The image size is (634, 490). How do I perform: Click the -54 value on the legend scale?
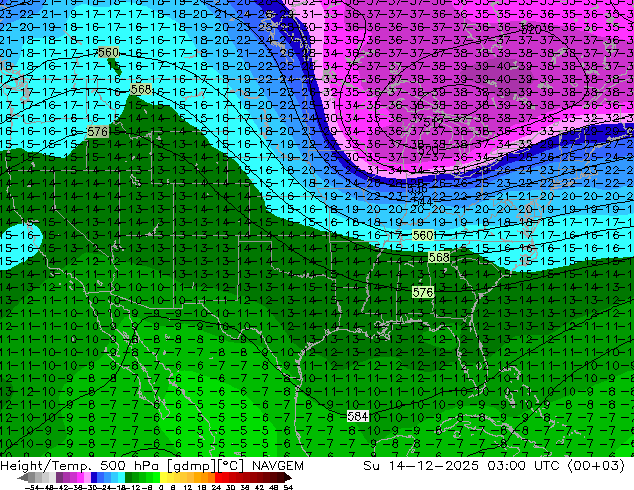point(32,487)
